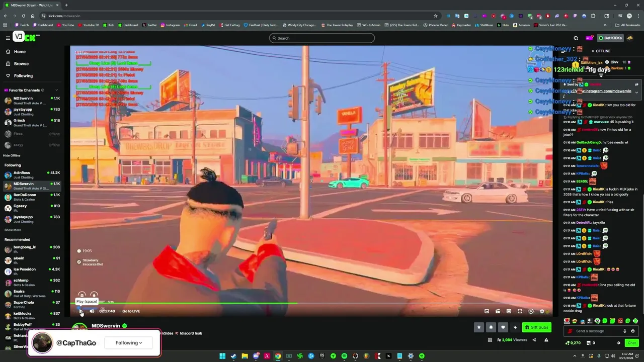Image resolution: width=644 pixels, height=362 pixels.
Task: Click Show More under Following
Action: coord(13,230)
